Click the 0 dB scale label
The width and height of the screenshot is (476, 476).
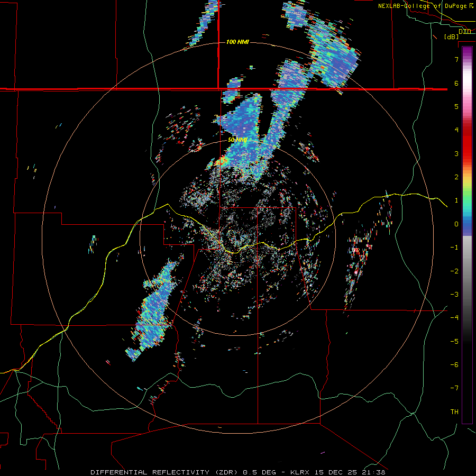pyautogui.click(x=456, y=224)
